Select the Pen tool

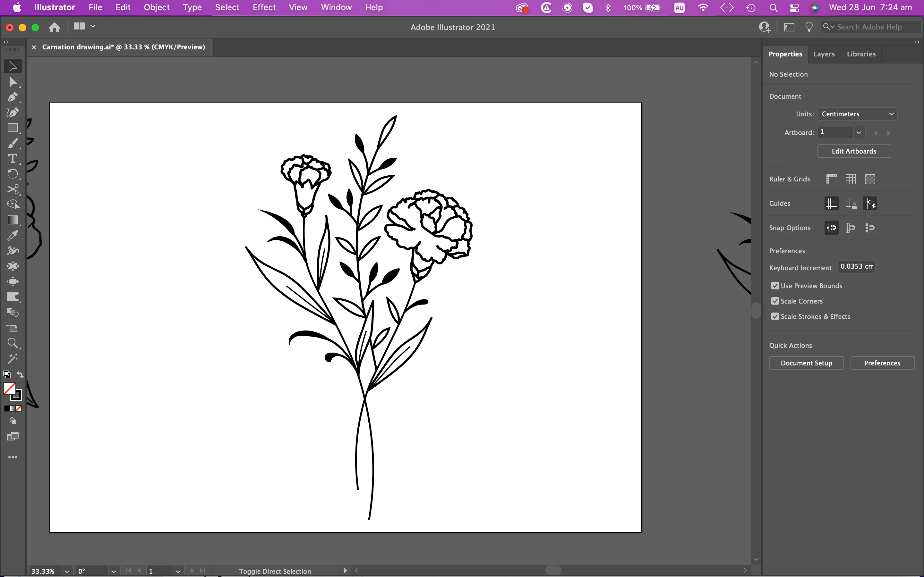(x=13, y=97)
